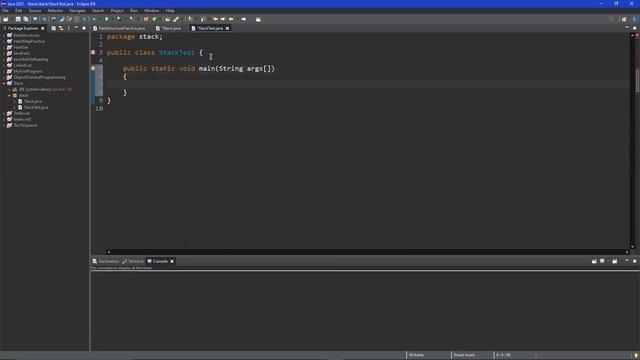Minimize the Console panel
The height and width of the screenshot is (360, 640).
click(627, 261)
